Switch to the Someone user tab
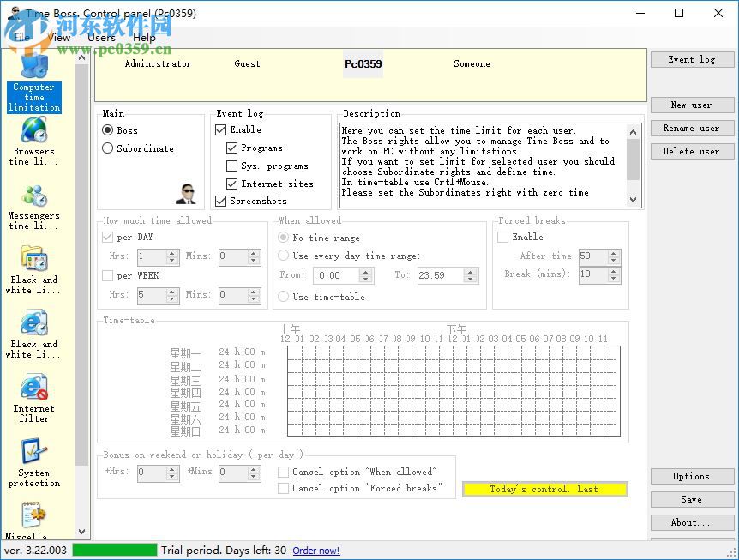 [472, 63]
